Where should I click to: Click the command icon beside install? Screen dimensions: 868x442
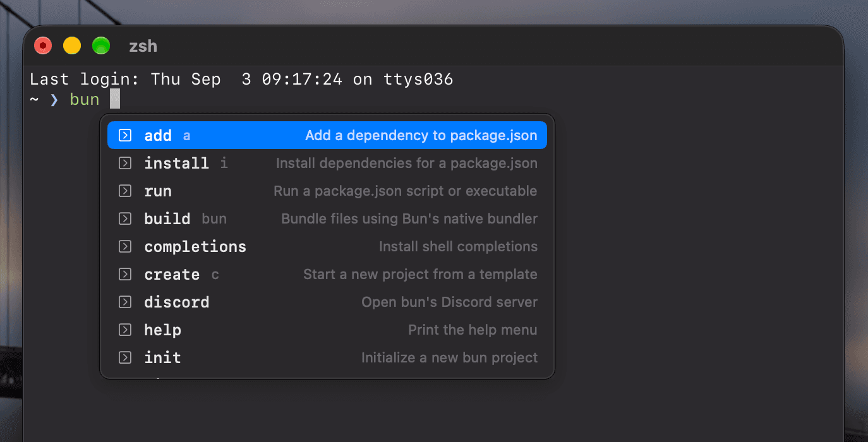(x=125, y=163)
